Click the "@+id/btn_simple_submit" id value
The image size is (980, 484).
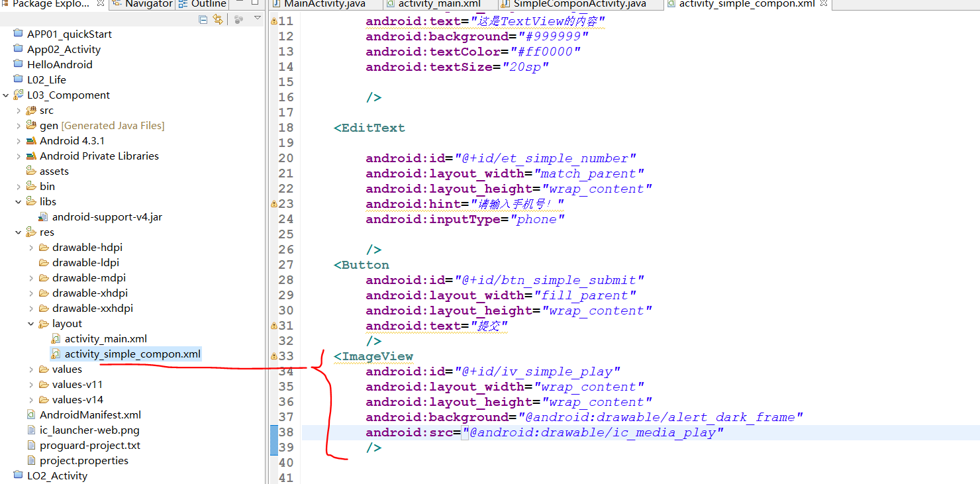pyautogui.click(x=549, y=280)
